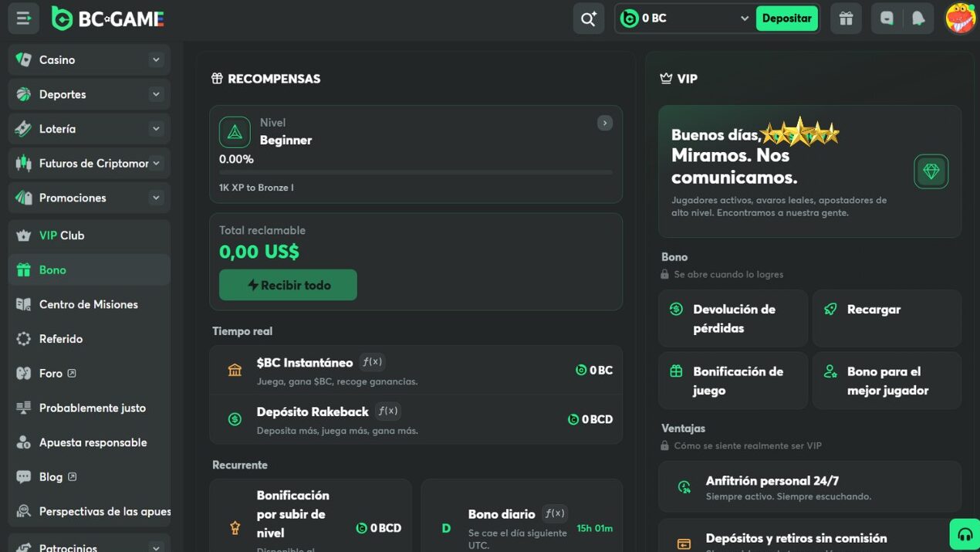Open the level details arrow next to Nivel
The height and width of the screenshot is (552, 980).
pyautogui.click(x=605, y=123)
